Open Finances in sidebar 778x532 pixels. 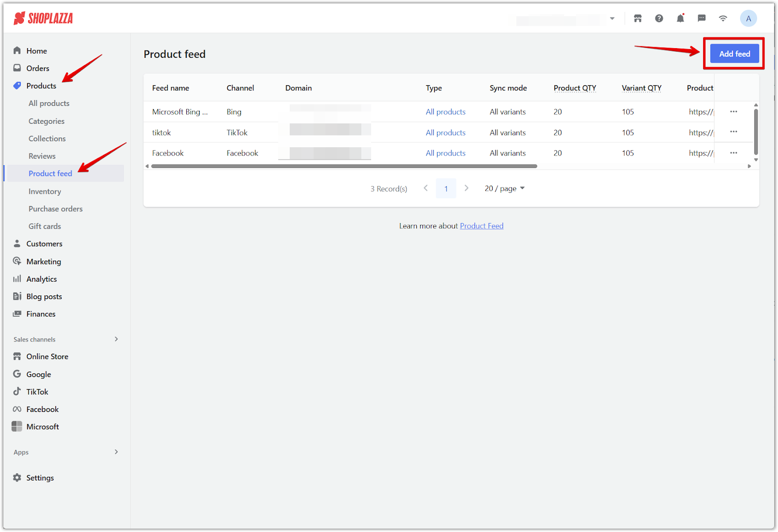[x=41, y=314]
